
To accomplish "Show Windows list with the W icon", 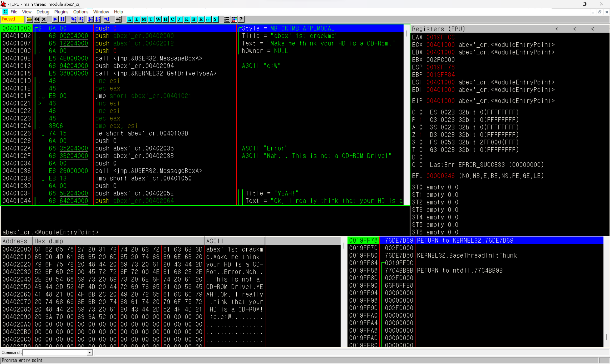I will coord(158,19).
